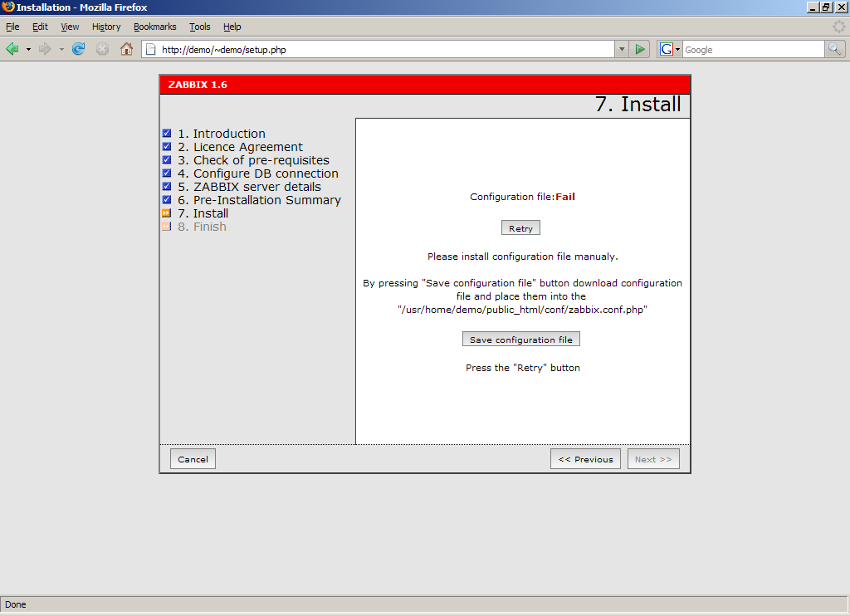Click Save configuration file button
The height and width of the screenshot is (616, 850).
[x=521, y=339]
